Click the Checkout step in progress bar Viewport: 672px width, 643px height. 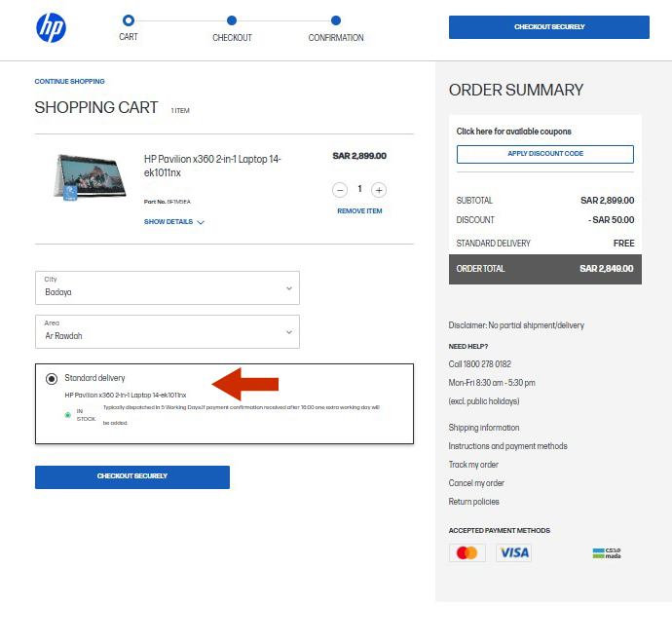point(232,20)
